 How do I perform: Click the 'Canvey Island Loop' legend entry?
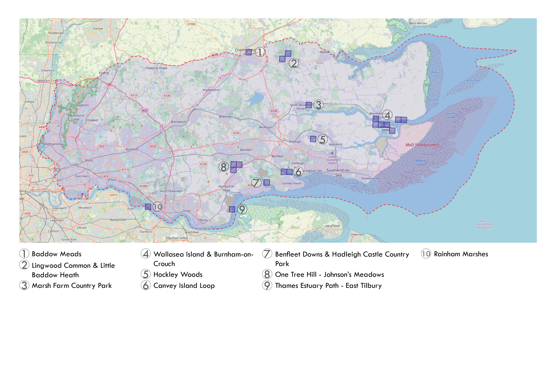[x=184, y=286]
